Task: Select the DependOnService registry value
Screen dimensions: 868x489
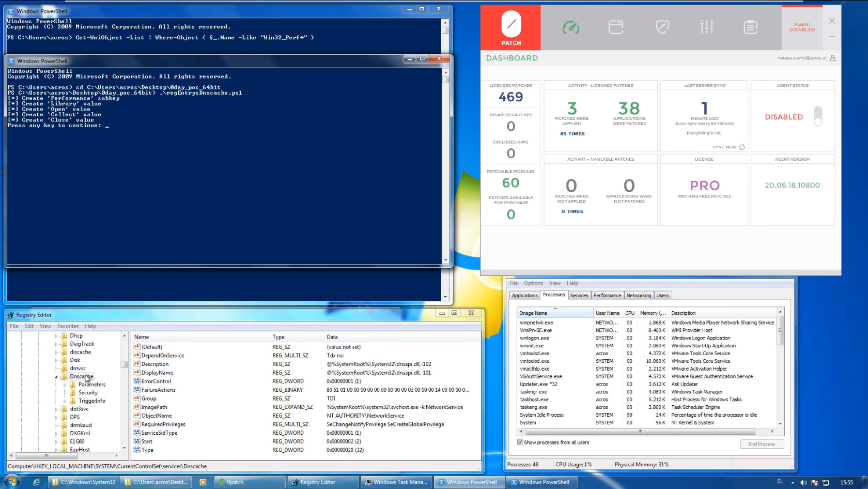Action: coord(162,356)
